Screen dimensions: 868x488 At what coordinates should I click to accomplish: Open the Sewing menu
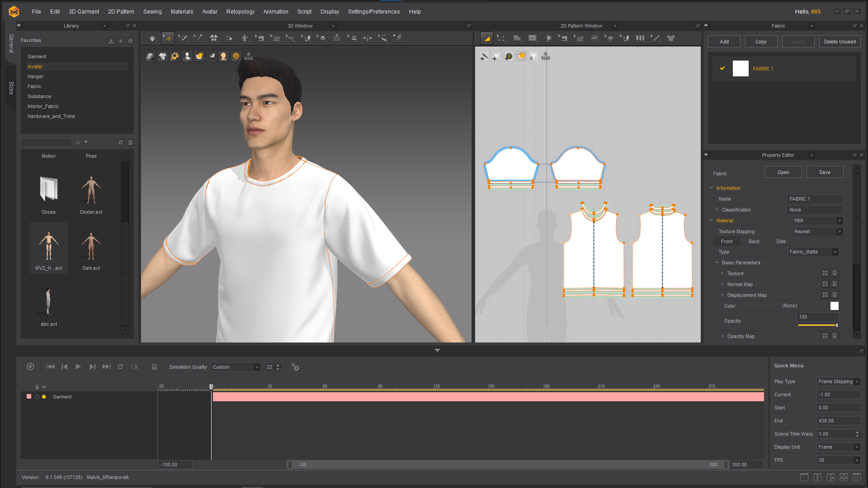[152, 12]
